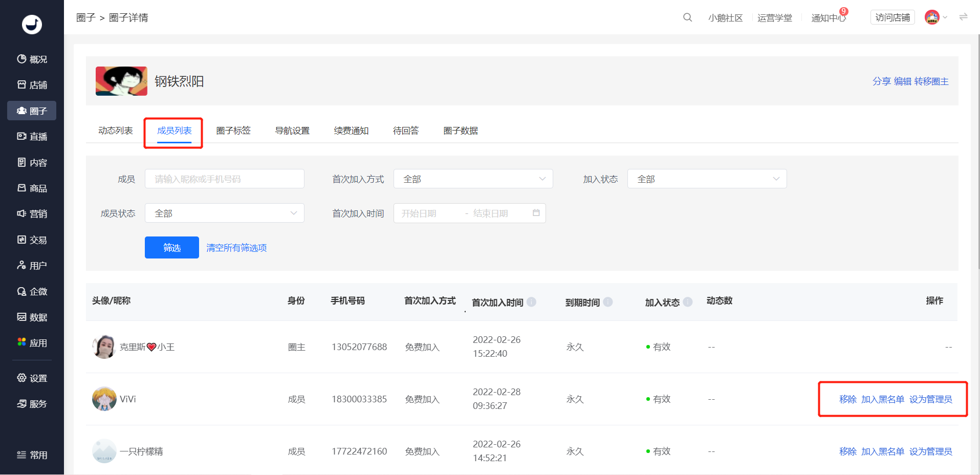Screen dimensions: 980x475
Task: Switch to 圈子标签 tab
Action: [x=233, y=131]
